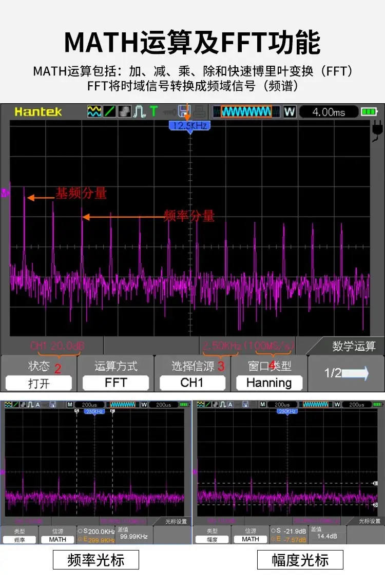Viewport: 385px width, 588px height.
Task: Click the 250KHz marker in amplitude cursor screen
Action: pos(287,412)
